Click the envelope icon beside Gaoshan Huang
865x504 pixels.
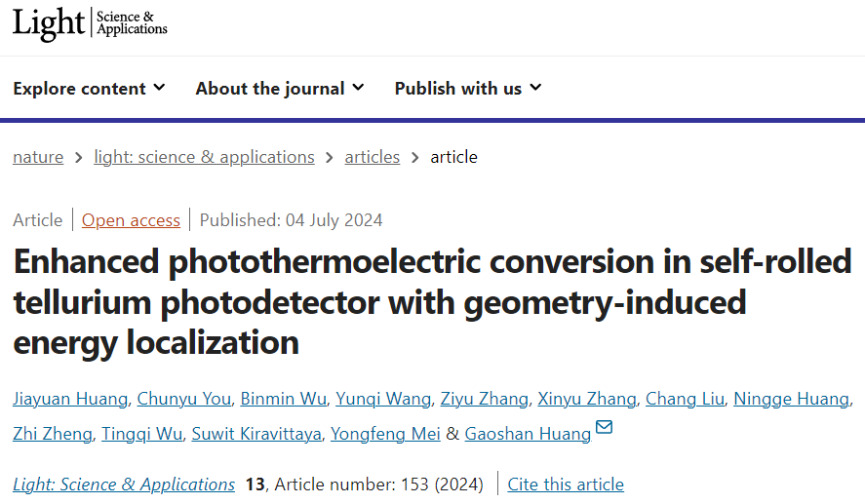click(604, 428)
